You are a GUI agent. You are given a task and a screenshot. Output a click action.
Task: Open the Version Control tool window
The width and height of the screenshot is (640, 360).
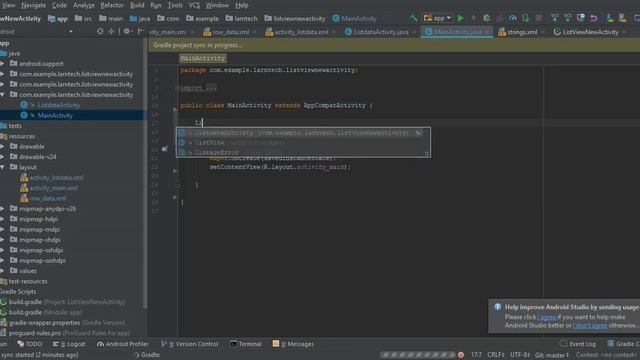coord(189,344)
